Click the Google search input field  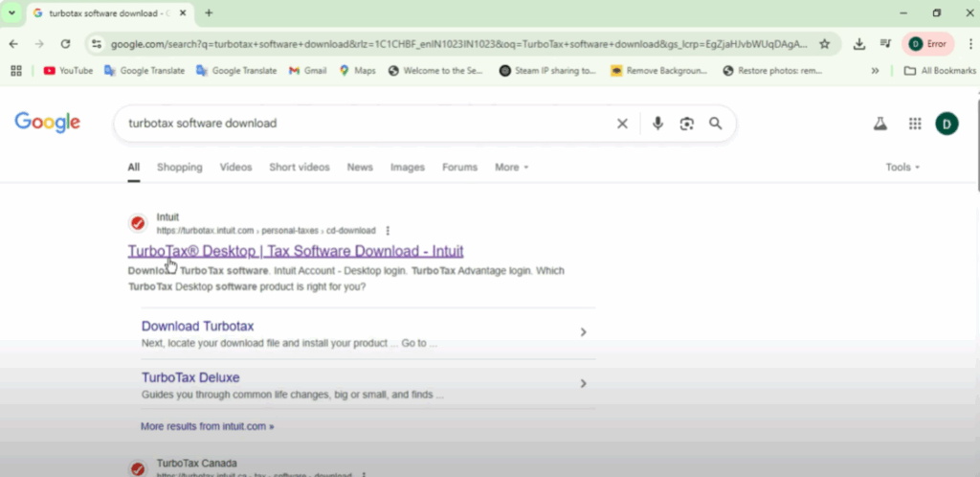(x=364, y=124)
